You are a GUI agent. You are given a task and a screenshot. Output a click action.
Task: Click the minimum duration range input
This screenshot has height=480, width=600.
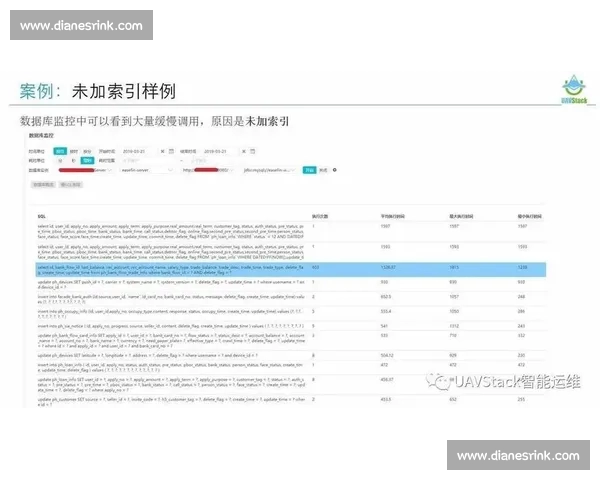[149, 160]
